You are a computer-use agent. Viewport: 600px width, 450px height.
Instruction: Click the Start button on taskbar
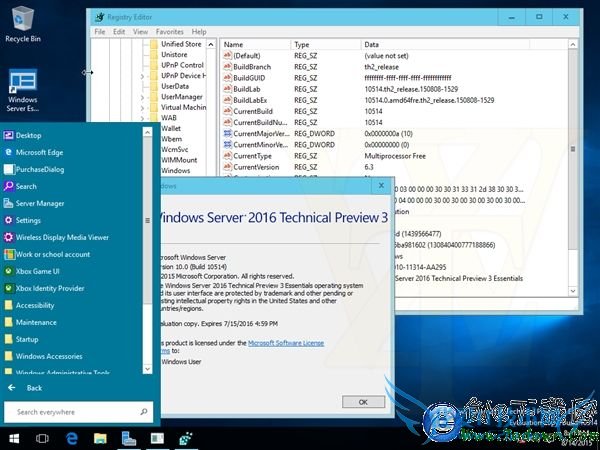[14, 439]
